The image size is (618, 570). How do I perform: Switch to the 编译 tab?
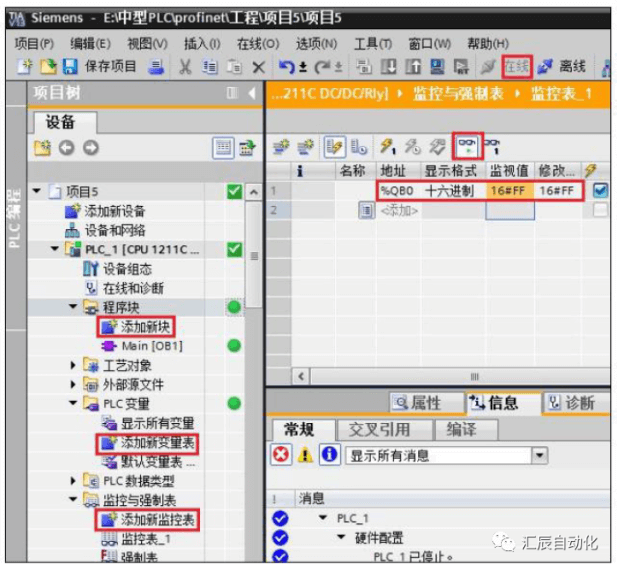click(465, 430)
